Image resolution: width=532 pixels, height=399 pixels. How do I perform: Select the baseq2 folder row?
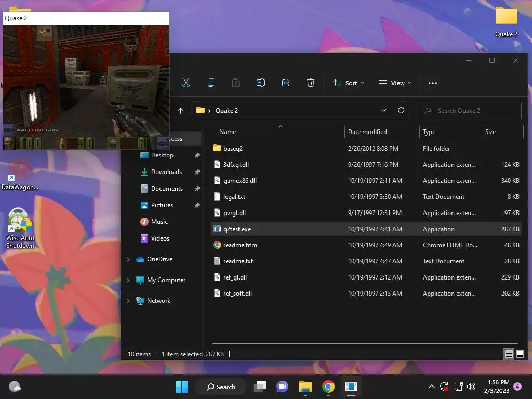pyautogui.click(x=366, y=148)
